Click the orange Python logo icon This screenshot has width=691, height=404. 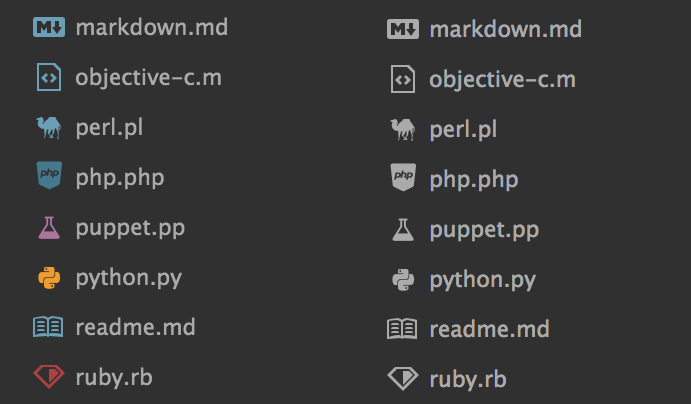pos(48,277)
